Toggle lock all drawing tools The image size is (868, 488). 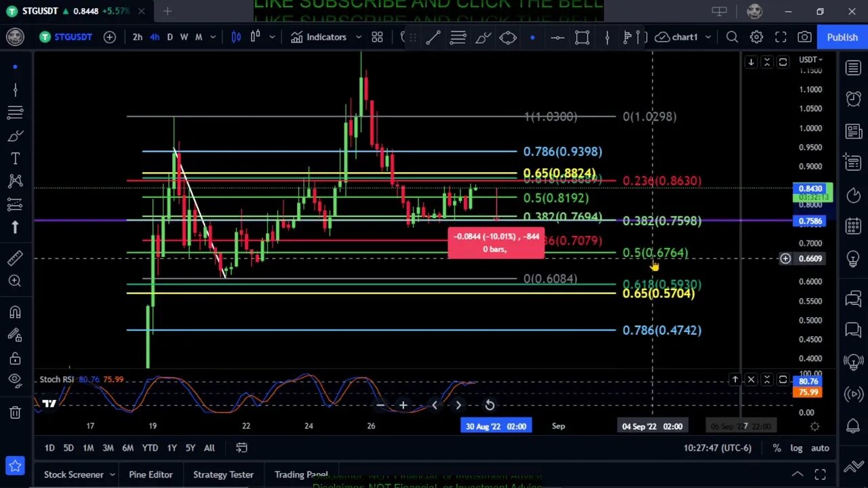pyautogui.click(x=15, y=359)
